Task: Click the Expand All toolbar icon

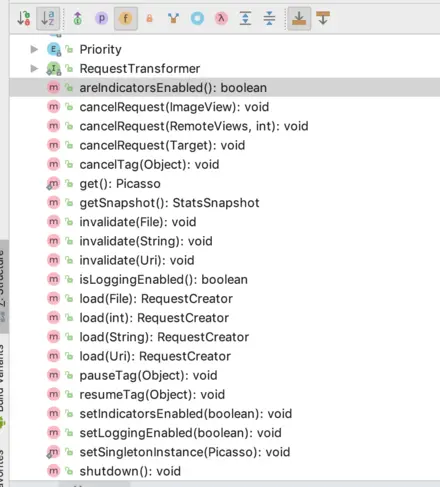Action: [x=245, y=18]
